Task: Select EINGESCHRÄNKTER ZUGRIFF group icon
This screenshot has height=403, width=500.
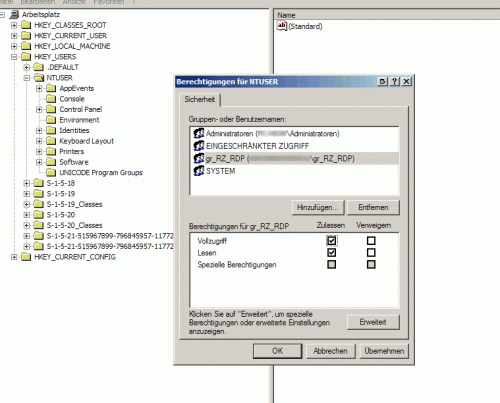Action: coord(199,146)
